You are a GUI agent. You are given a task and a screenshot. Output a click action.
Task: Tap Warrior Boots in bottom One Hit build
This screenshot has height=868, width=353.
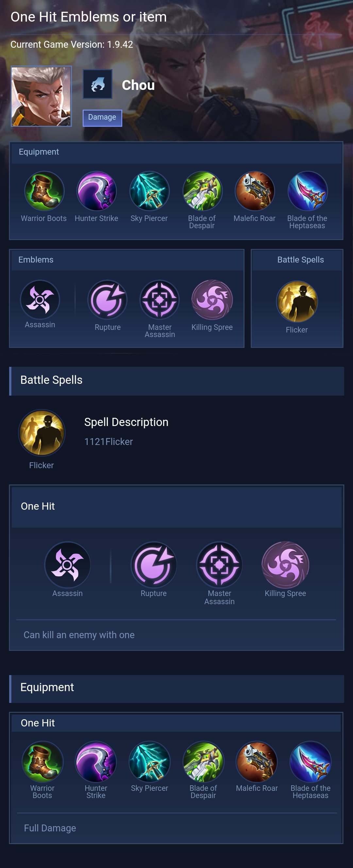[x=42, y=761]
